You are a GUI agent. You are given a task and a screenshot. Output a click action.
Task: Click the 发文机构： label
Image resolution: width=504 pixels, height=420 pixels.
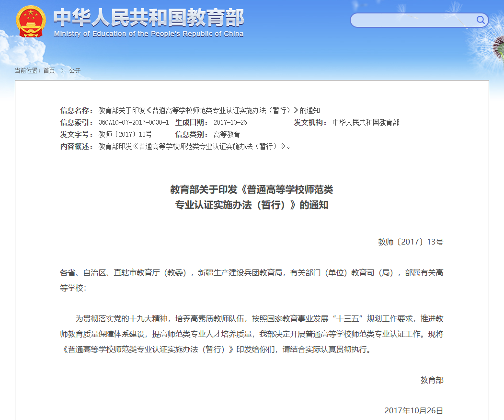click(311, 123)
